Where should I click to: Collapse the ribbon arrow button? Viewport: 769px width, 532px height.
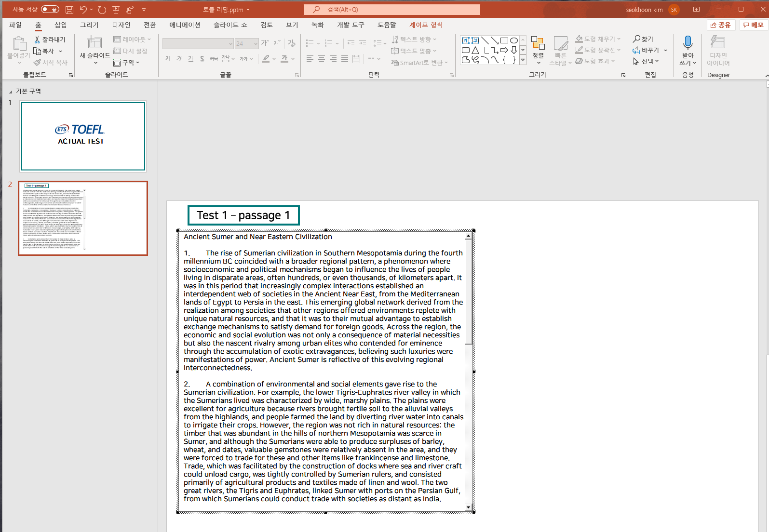click(766, 76)
